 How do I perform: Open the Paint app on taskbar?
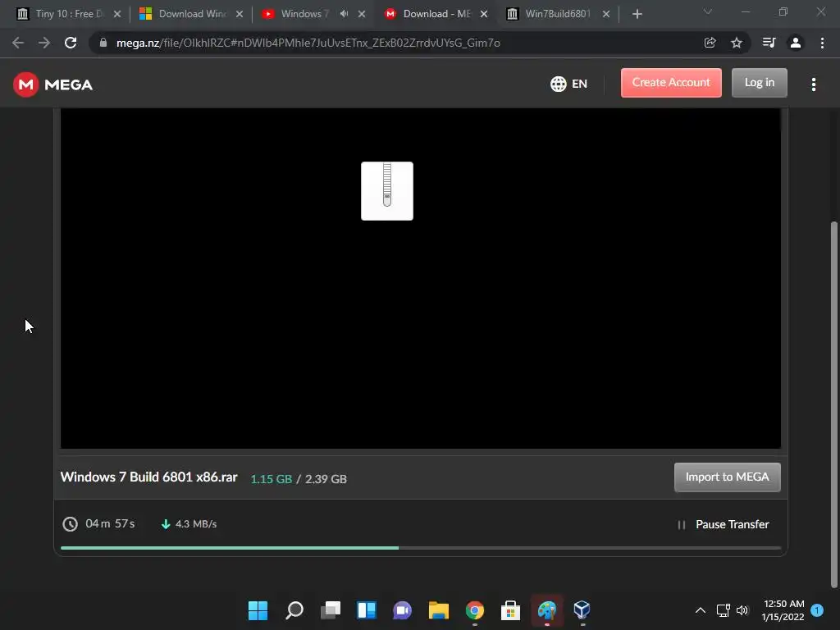(547, 610)
